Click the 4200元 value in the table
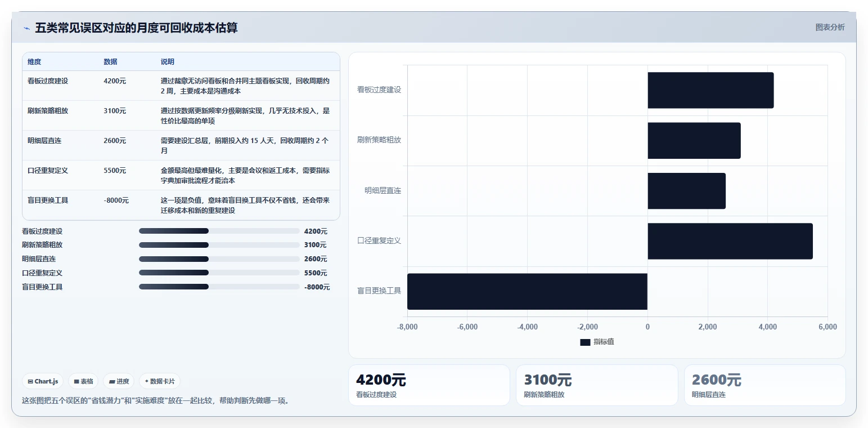The image size is (868, 428). 115,81
